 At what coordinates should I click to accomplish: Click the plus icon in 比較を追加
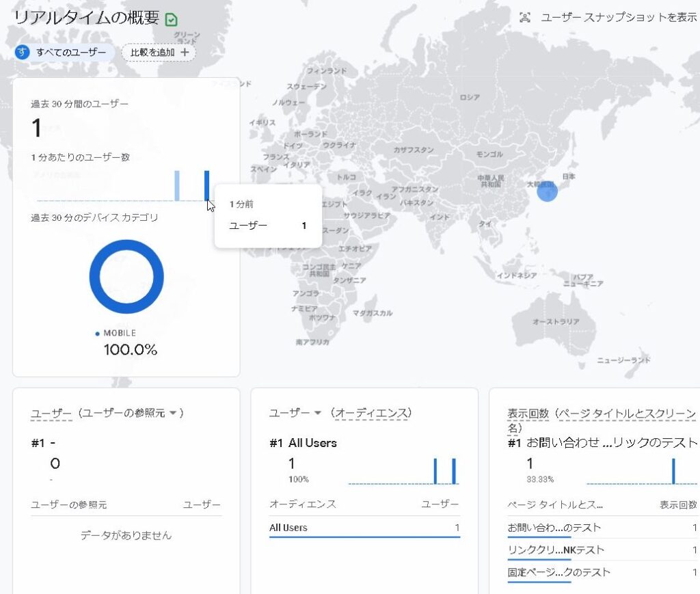(184, 53)
